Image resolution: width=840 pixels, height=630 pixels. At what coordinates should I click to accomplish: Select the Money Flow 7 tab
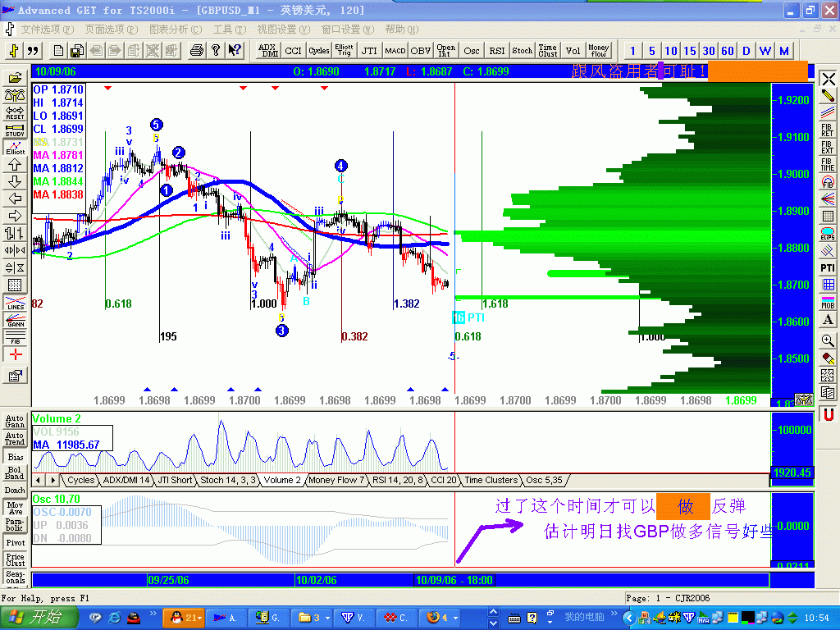point(336,481)
